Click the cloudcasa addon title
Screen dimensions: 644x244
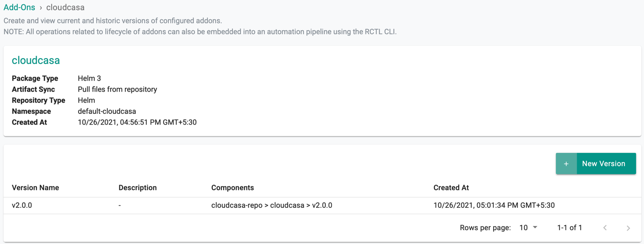coord(36,60)
